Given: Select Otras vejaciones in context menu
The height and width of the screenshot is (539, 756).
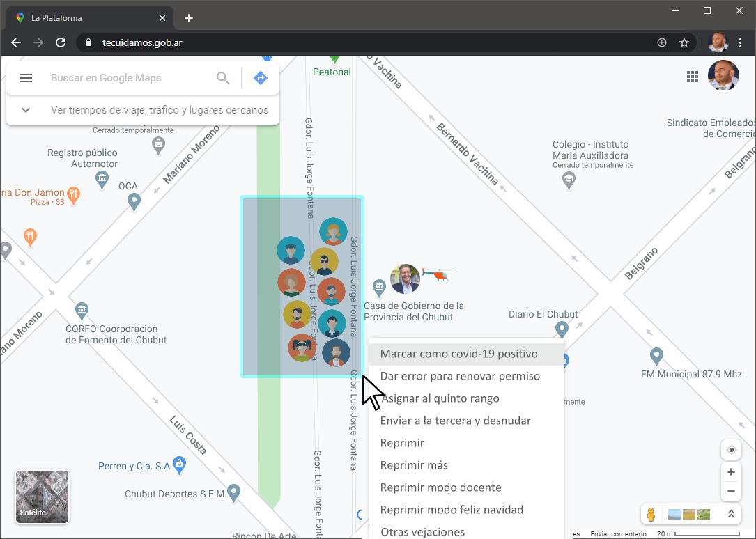Looking at the screenshot, I should coord(467,531).
